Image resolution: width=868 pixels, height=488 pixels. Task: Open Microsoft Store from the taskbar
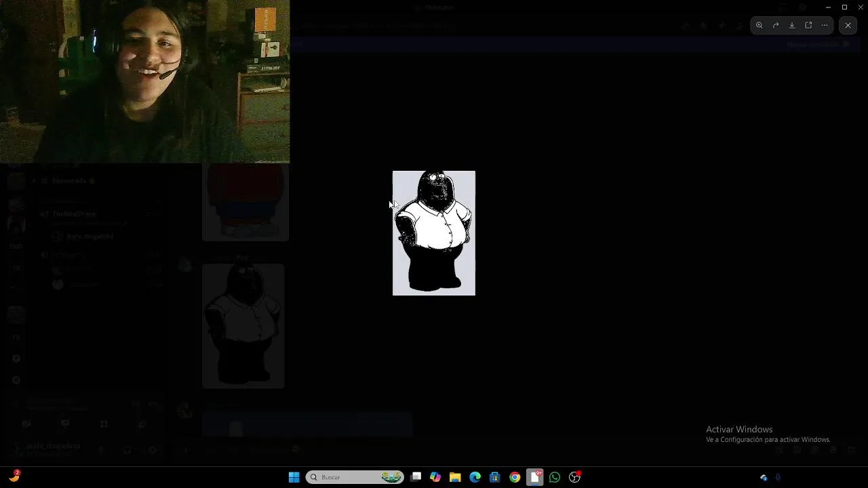pyautogui.click(x=495, y=477)
